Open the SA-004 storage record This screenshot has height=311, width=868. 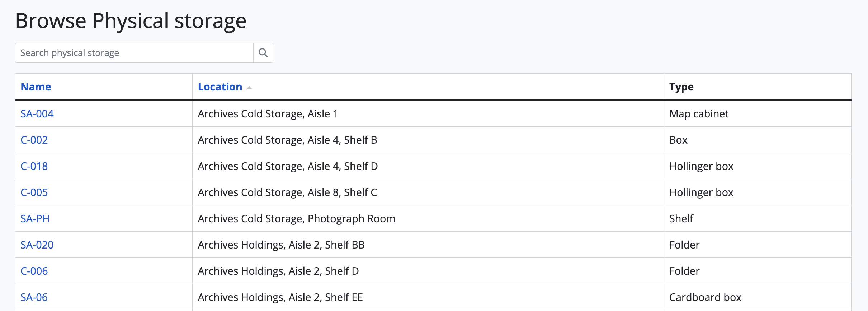(37, 114)
